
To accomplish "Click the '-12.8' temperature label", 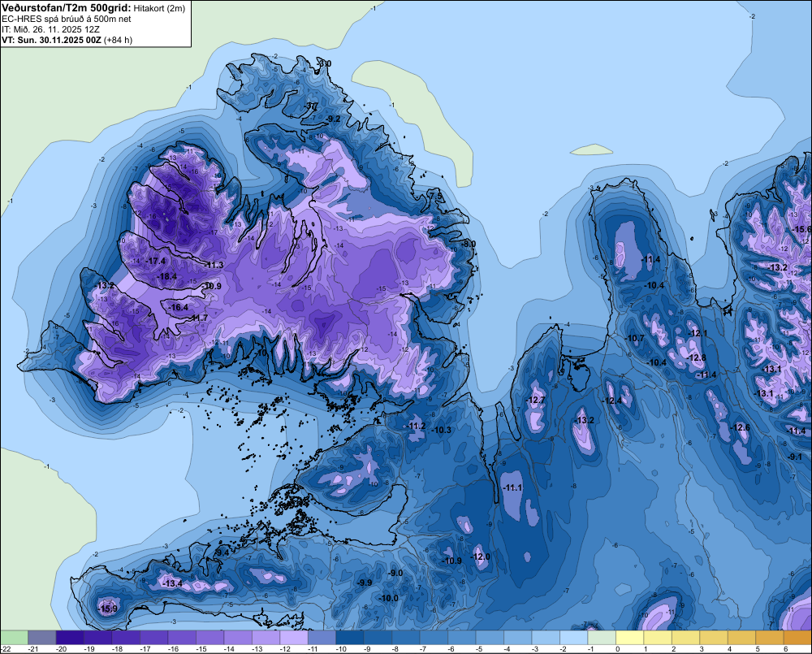I will pos(697,358).
